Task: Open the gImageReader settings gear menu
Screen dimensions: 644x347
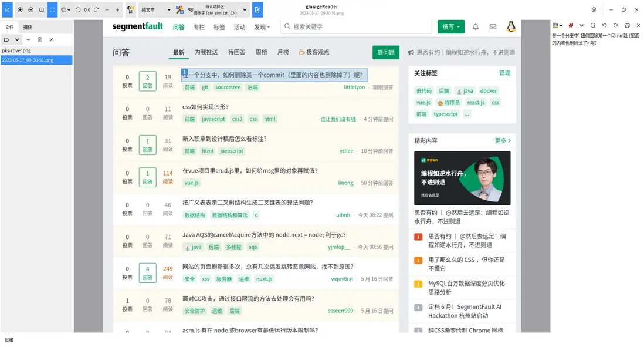Action: coord(594,9)
